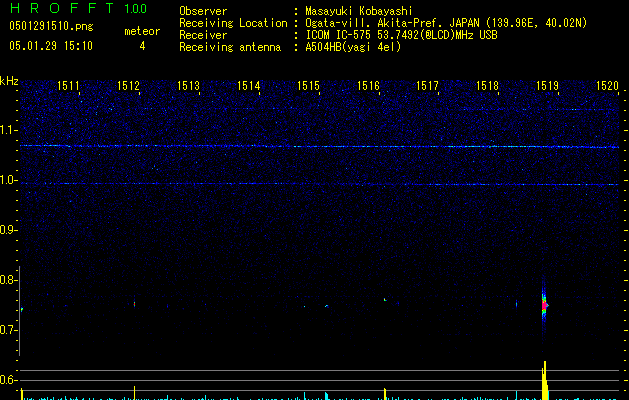Click the 1.0 frequency axis label
The image size is (629, 400).
(9, 180)
